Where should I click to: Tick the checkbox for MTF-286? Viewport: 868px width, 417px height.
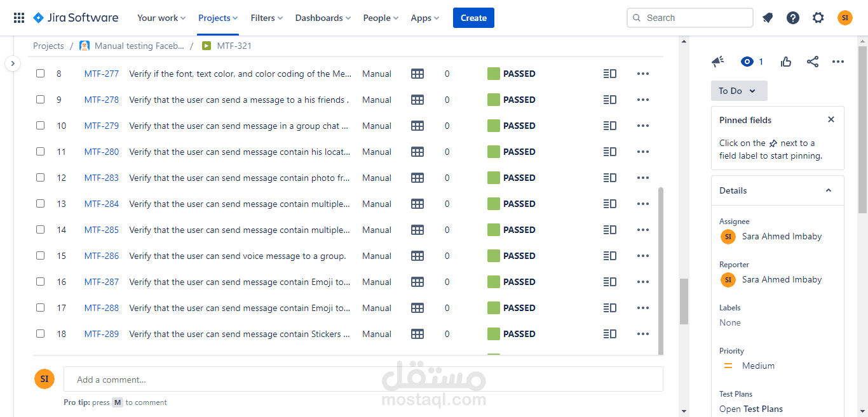click(x=40, y=256)
